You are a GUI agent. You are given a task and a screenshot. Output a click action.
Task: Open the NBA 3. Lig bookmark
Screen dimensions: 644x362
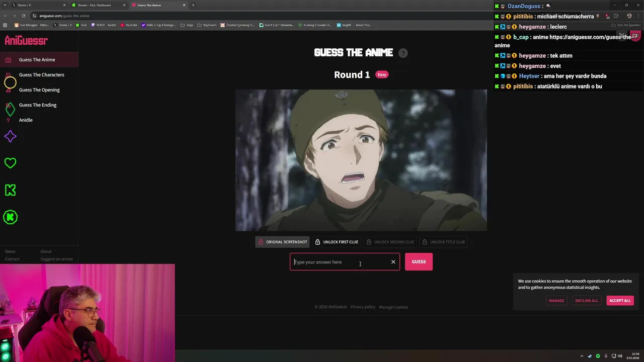click(x=158, y=25)
